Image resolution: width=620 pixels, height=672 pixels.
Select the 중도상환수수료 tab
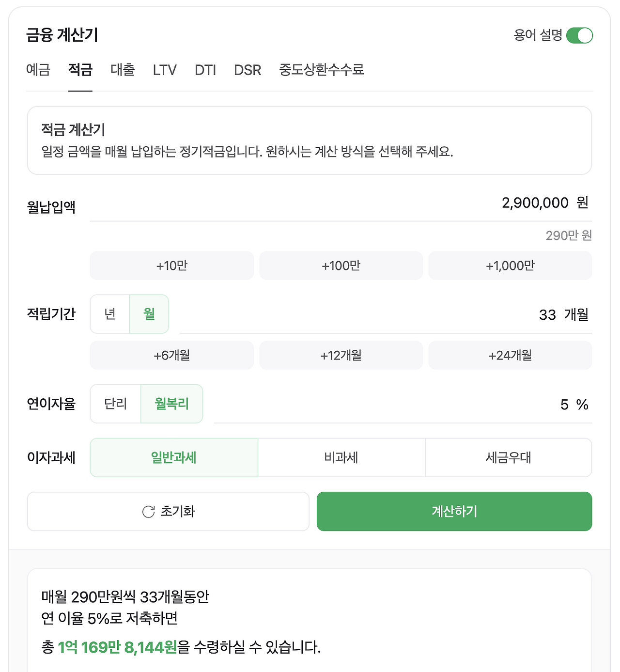point(321,70)
